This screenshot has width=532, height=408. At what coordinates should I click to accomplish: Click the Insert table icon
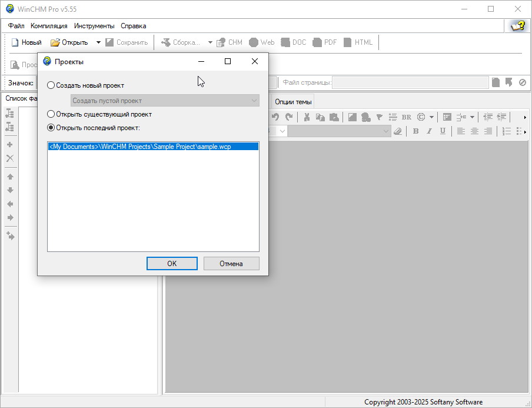447,117
